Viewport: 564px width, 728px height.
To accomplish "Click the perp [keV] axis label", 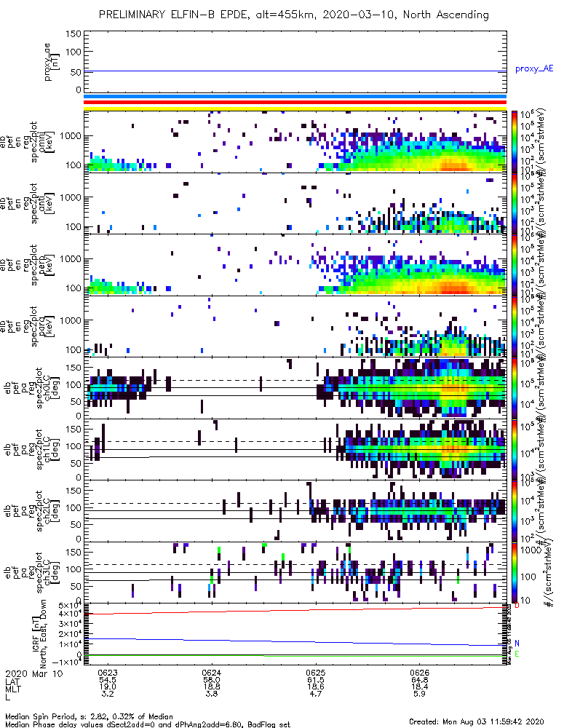I will [x=47, y=265].
